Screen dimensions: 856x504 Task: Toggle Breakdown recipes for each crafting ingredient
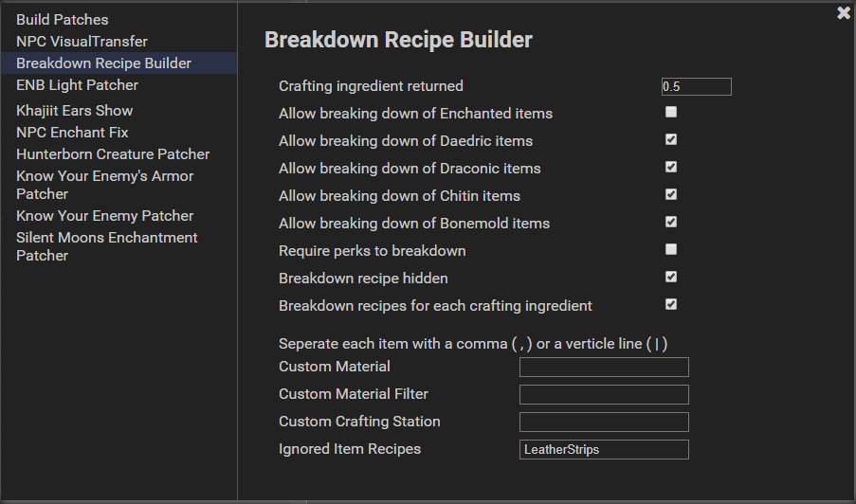click(671, 304)
